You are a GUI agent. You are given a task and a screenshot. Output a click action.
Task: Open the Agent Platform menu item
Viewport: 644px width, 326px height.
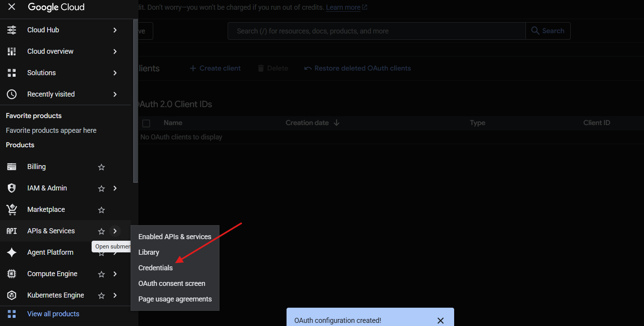(x=50, y=252)
